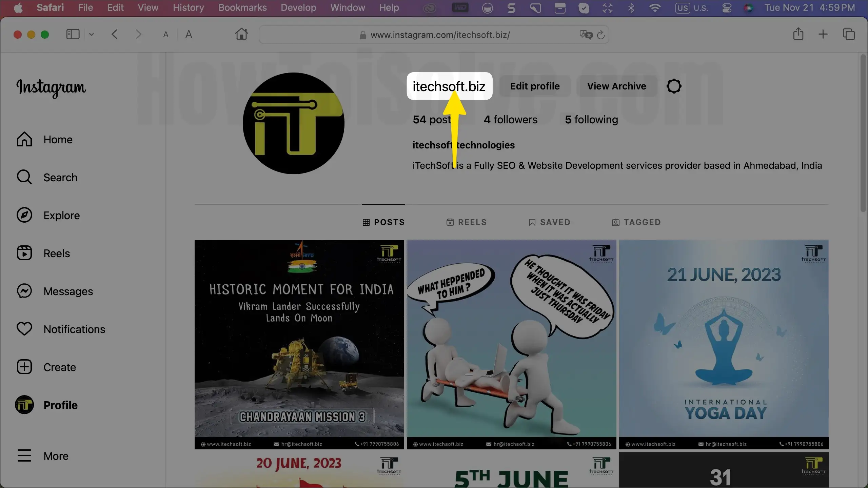Click the Edit profile button

(535, 86)
